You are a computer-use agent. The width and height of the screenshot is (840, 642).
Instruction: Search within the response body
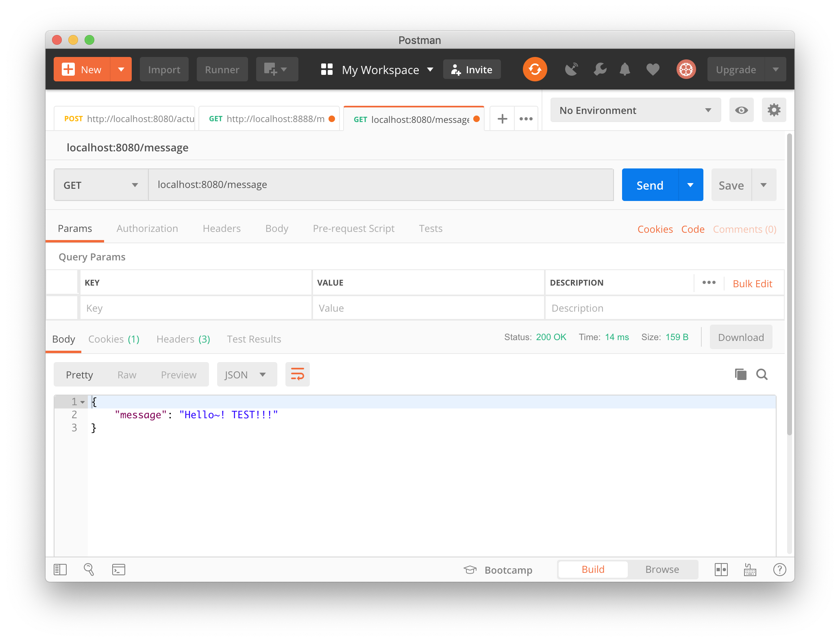(x=762, y=374)
